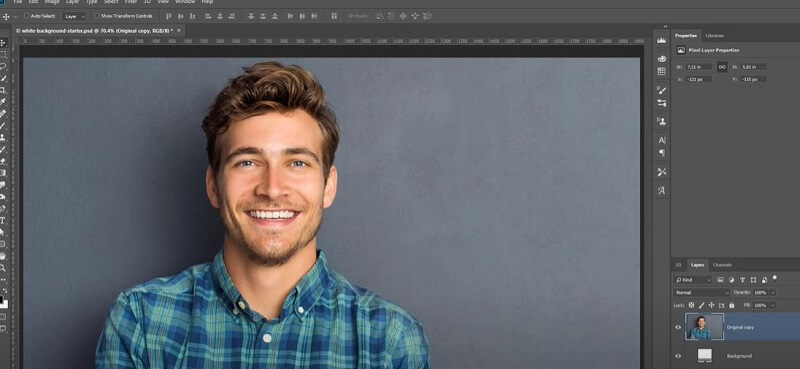Select the Hand tool

[3, 256]
